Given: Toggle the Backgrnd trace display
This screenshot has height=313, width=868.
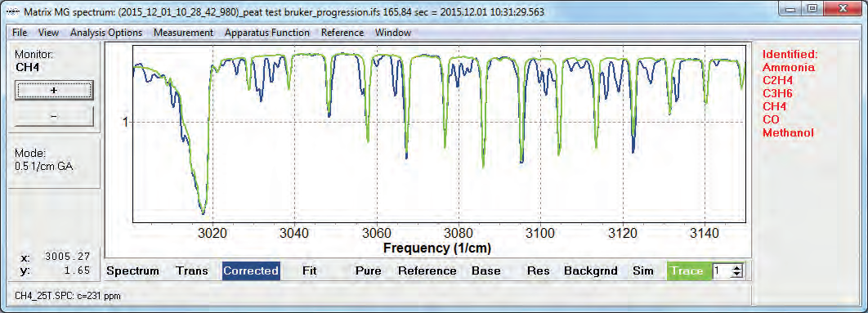Looking at the screenshot, I should 591,271.
